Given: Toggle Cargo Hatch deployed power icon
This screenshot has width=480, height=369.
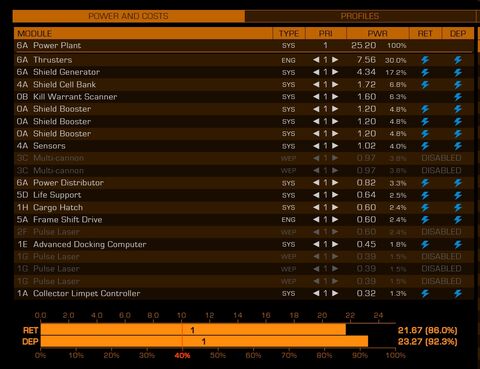Looking at the screenshot, I should coord(458,207).
